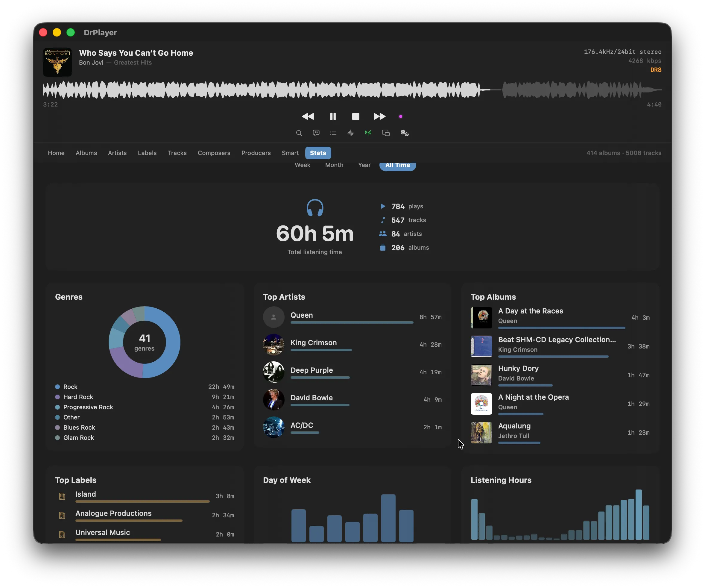
Task: Click the Deep Purple artist photo
Action: (x=274, y=372)
